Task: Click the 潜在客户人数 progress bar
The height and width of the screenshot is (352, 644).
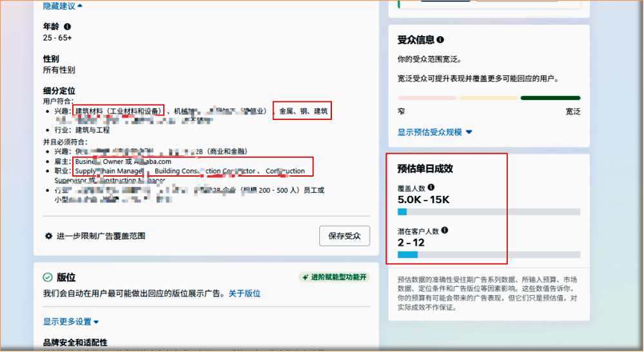Action: tap(489, 255)
